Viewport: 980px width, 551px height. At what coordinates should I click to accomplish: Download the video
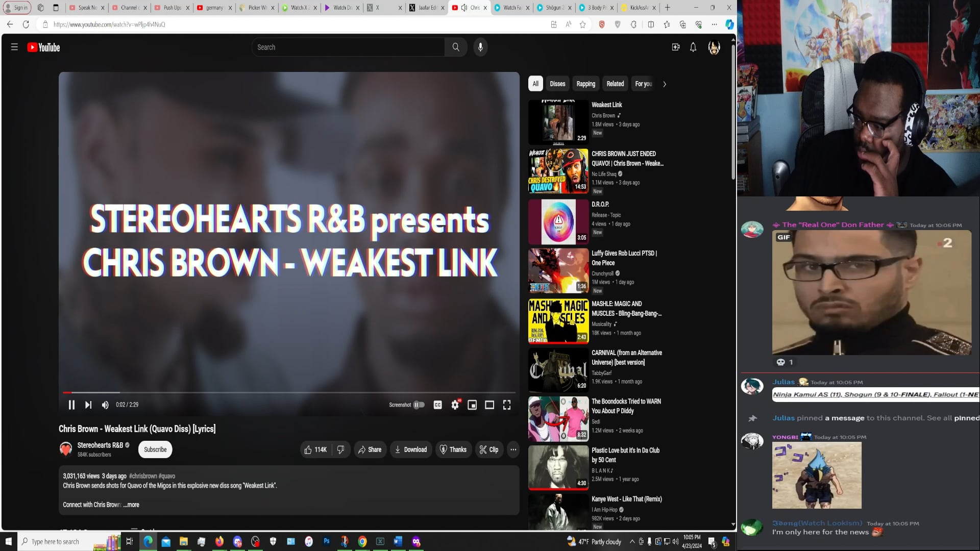[x=411, y=449]
